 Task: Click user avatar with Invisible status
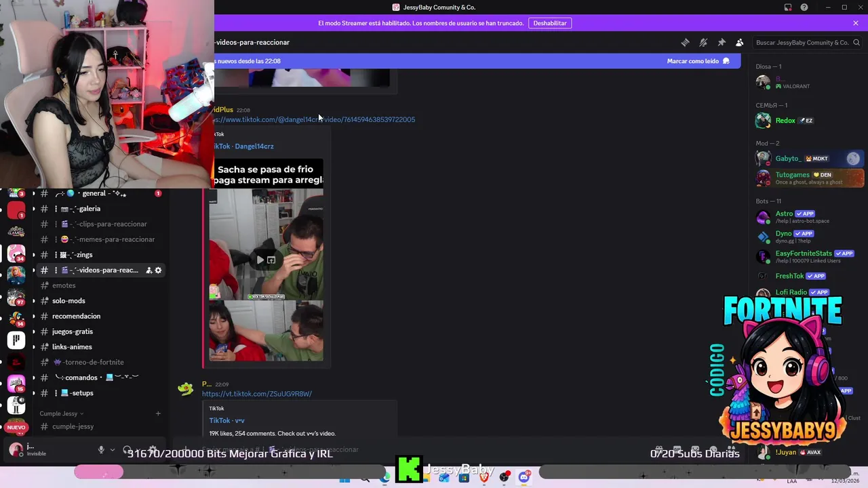pyautogui.click(x=16, y=449)
